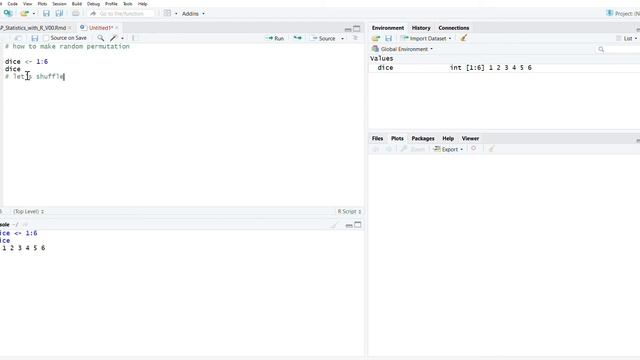This screenshot has width=640, height=360.
Task: Switch to the Connections tab
Action: pyautogui.click(x=453, y=28)
